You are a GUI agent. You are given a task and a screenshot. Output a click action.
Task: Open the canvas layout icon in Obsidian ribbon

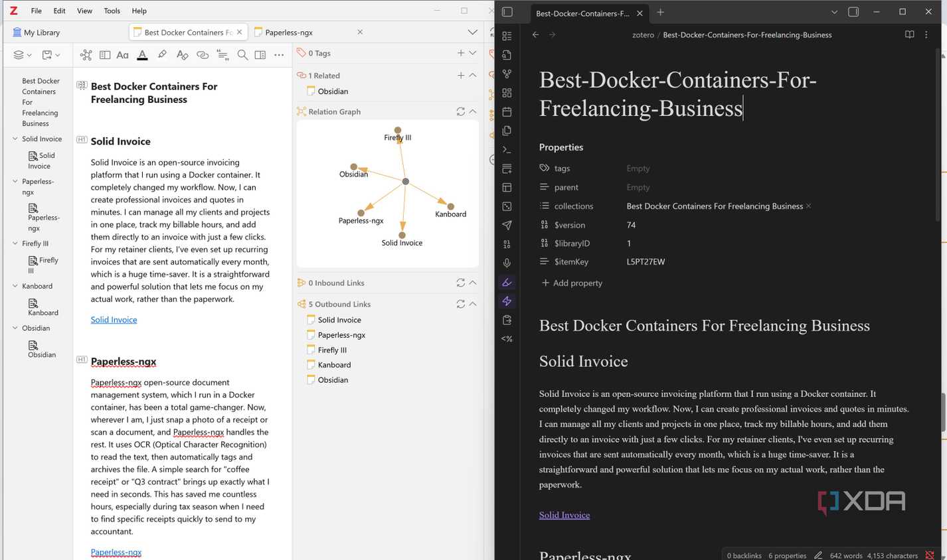(507, 93)
